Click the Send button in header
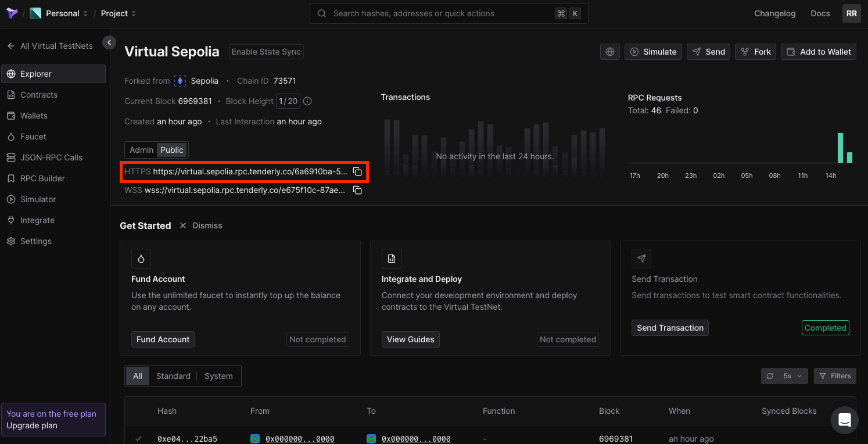The image size is (868, 444). (709, 52)
